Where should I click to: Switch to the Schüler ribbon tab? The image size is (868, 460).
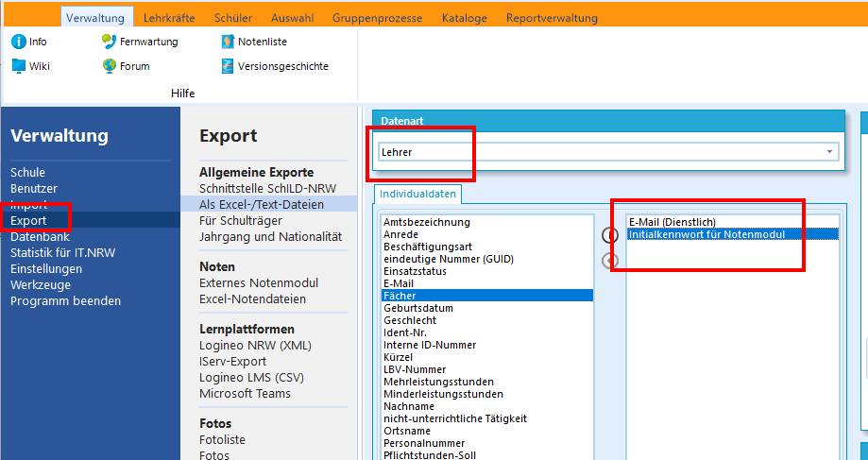click(232, 18)
